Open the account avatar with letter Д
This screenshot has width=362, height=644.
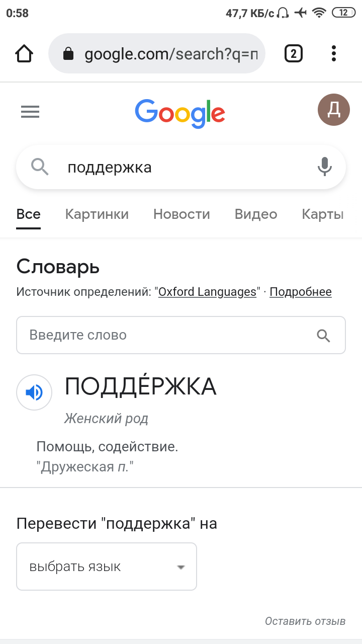coord(334,110)
